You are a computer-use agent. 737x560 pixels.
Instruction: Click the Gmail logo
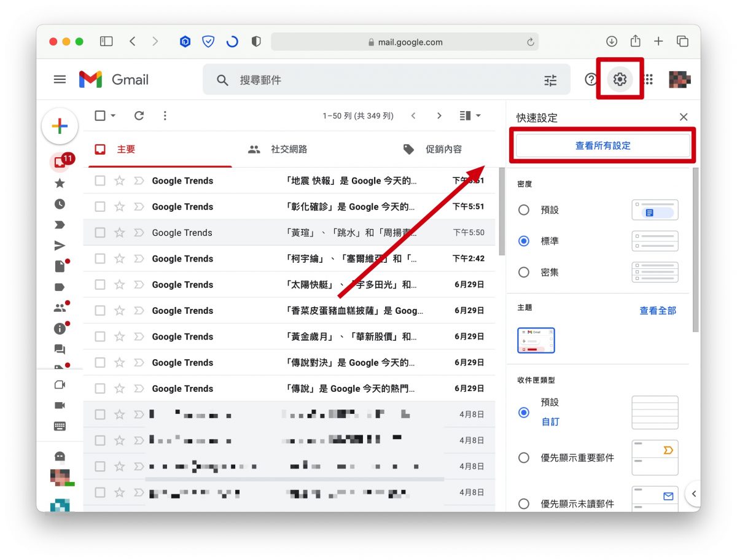point(114,79)
